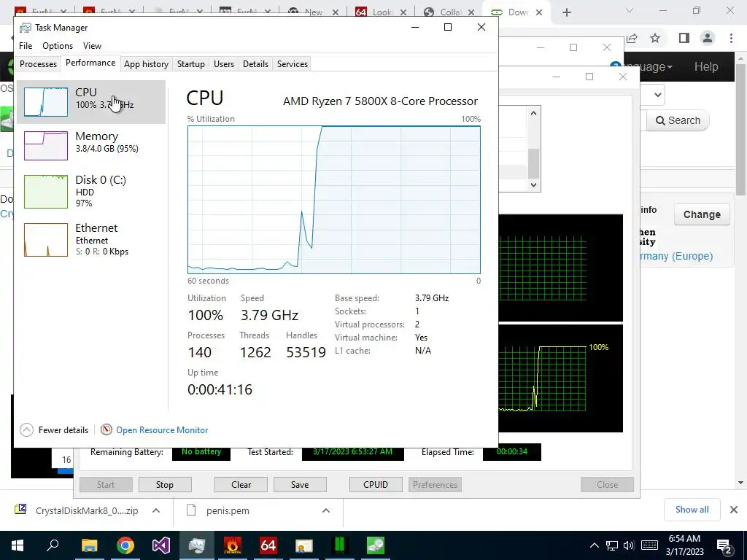Click the red 64 app taskbar icon
The image size is (747, 560).
coord(268,545)
